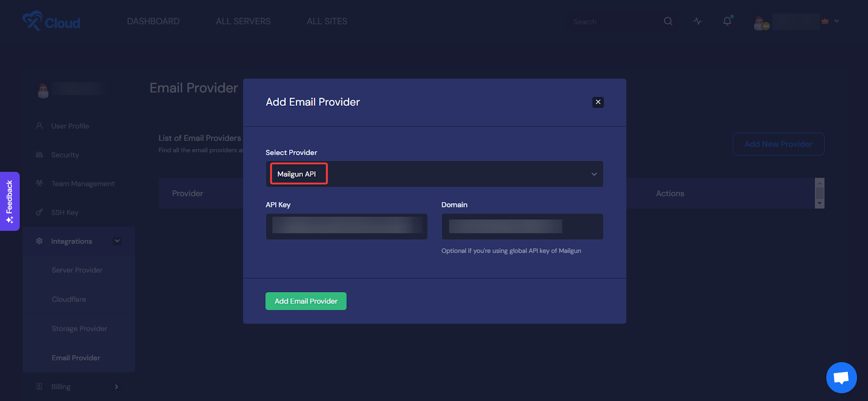
Task: Click the green Add Email Provider button
Action: coord(305,301)
